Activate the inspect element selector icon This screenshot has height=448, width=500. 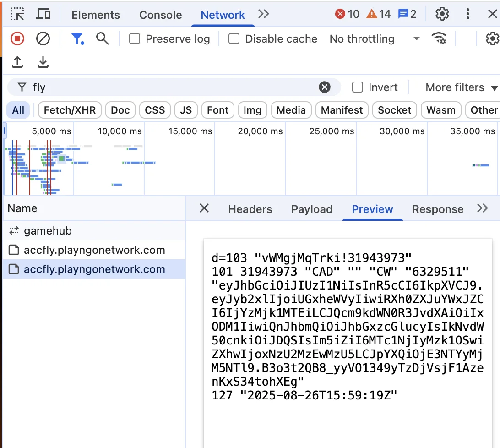17,14
